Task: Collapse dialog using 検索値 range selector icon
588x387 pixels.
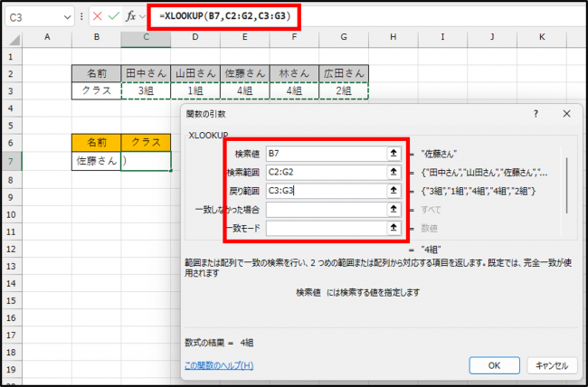Action: pyautogui.click(x=394, y=153)
